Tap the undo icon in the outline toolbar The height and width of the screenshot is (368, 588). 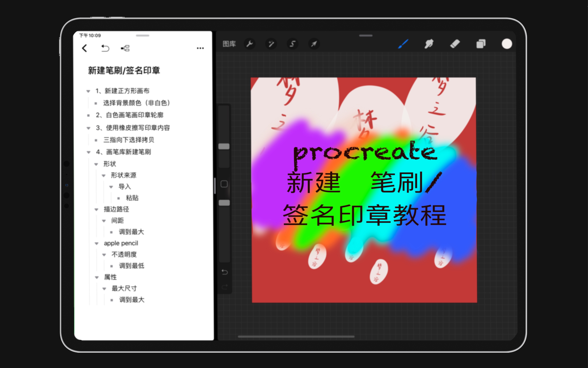tap(105, 48)
